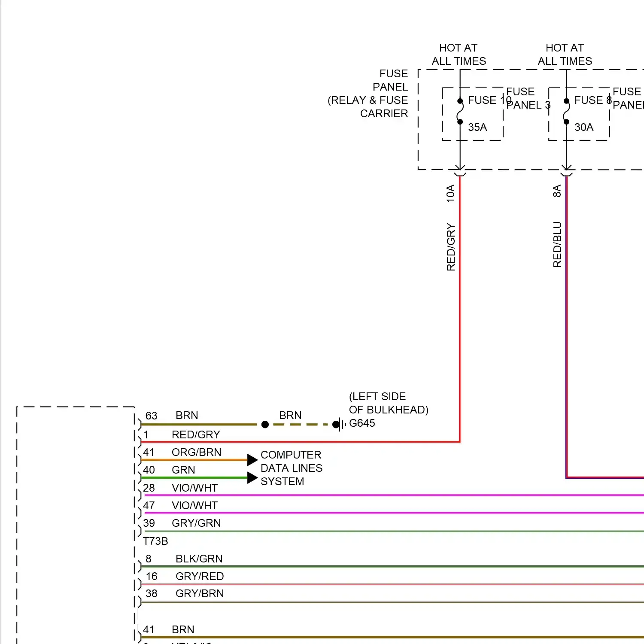Select the vertical RED/BLU wire label

557,245
